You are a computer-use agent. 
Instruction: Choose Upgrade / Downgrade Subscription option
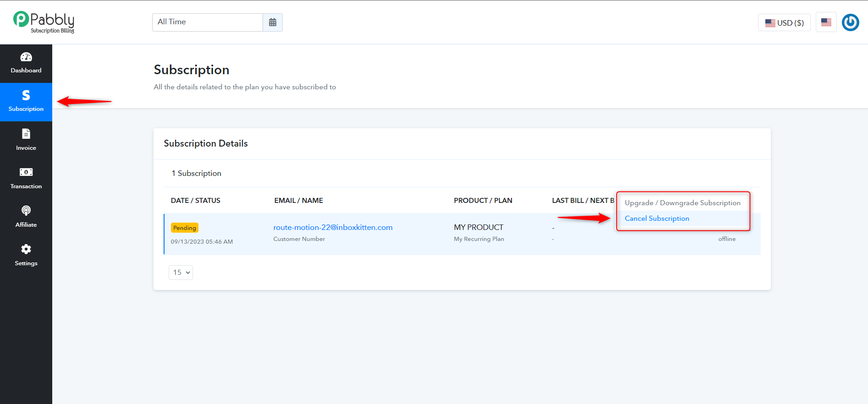point(682,203)
